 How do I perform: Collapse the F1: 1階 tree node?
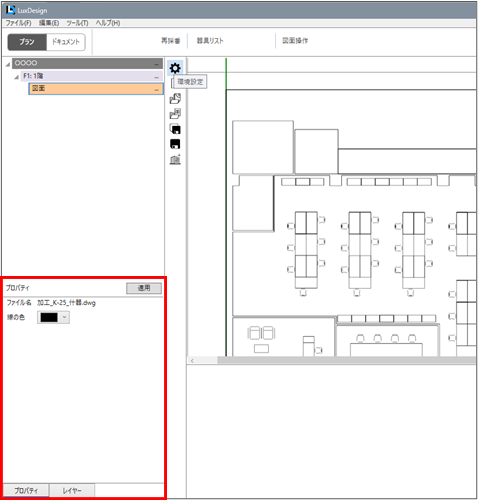(16, 77)
